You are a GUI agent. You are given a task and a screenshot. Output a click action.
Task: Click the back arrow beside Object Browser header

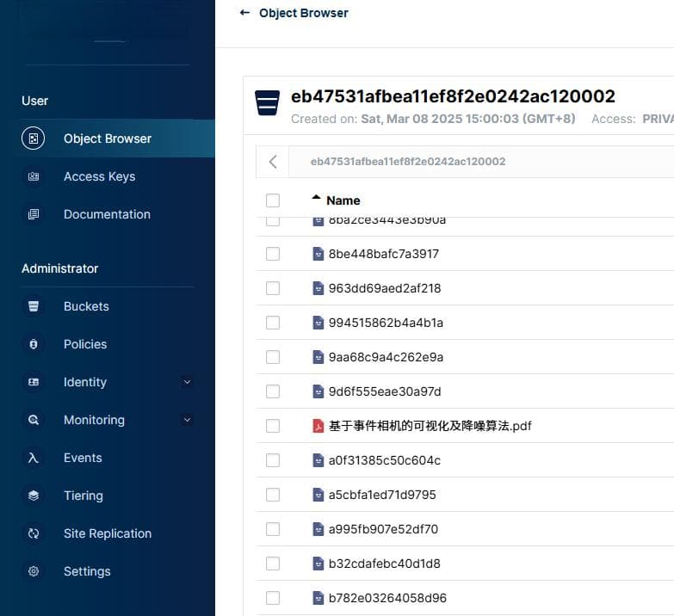pos(244,13)
